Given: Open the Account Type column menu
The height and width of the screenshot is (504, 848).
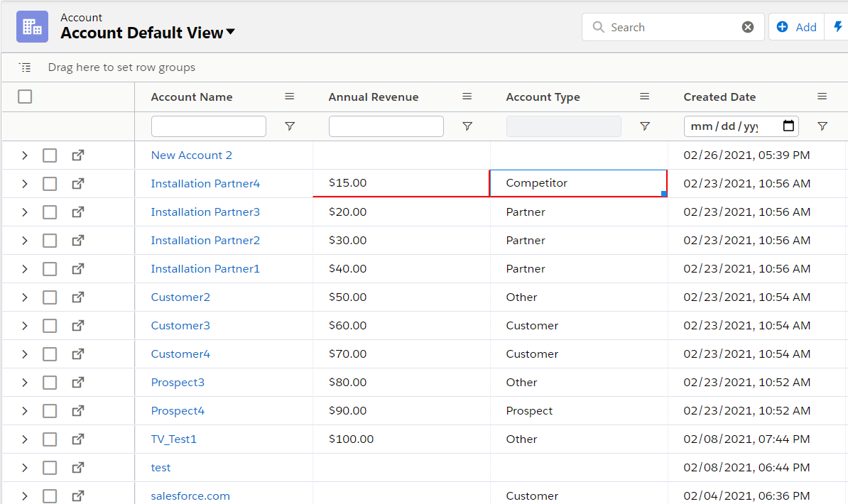Looking at the screenshot, I should [x=645, y=97].
